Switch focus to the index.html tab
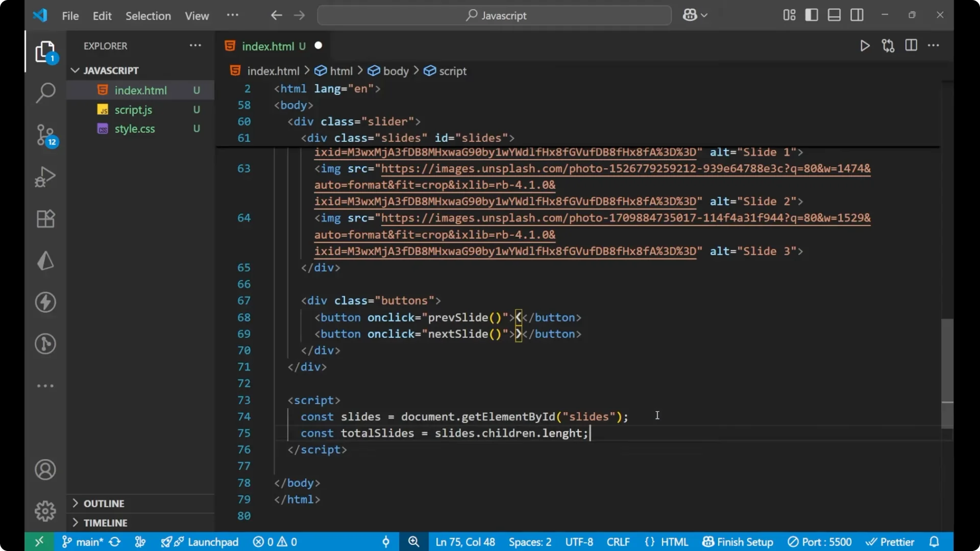Image resolution: width=980 pixels, height=551 pixels. [x=268, y=46]
